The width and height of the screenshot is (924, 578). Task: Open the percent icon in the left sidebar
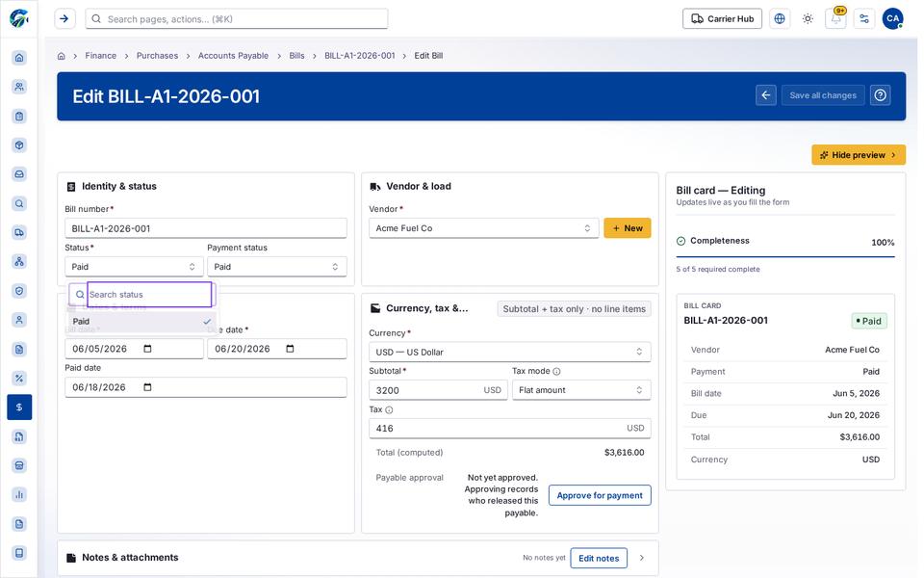pyautogui.click(x=19, y=378)
